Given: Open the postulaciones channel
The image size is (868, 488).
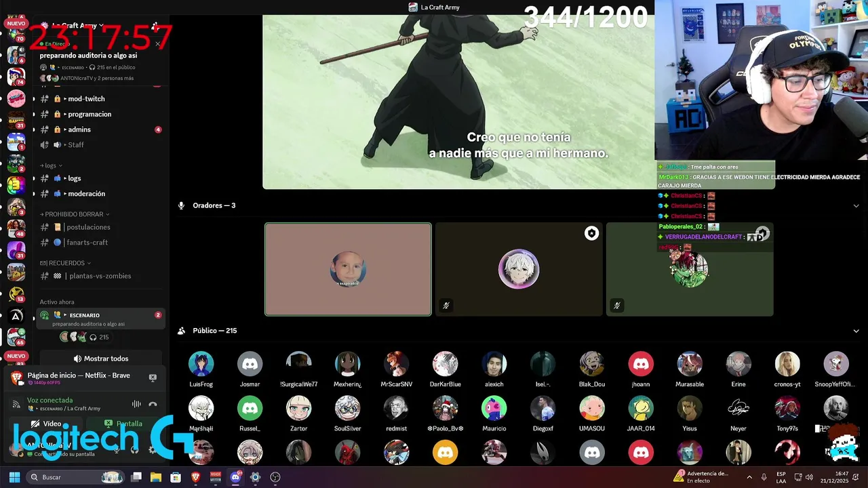Looking at the screenshot, I should click(x=100, y=227).
